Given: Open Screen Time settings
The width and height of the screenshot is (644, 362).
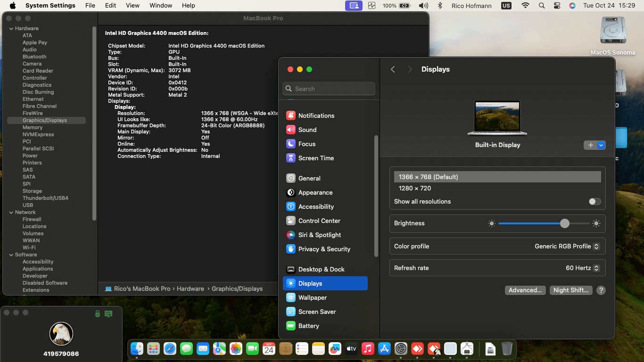Looking at the screenshot, I should pos(315,158).
